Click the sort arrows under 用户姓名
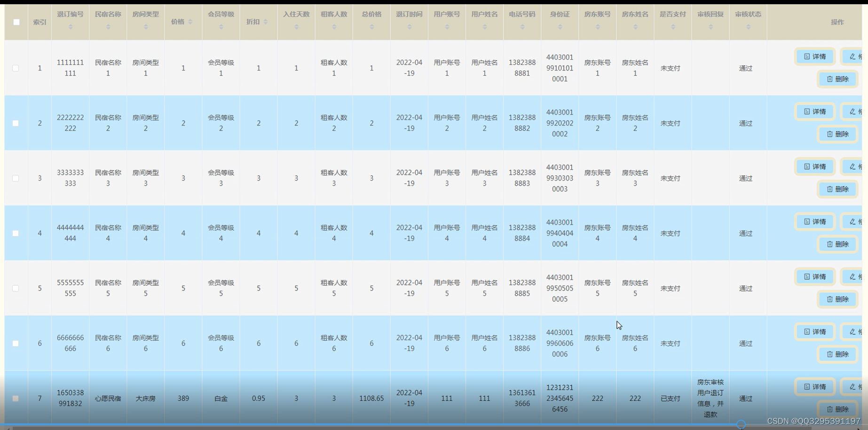The image size is (868, 430). (x=485, y=27)
